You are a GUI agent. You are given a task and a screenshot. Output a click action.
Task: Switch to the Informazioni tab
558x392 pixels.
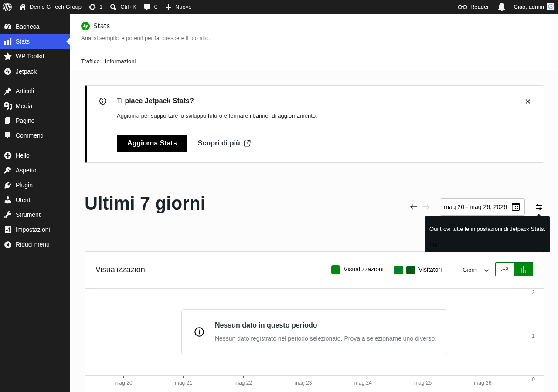(x=120, y=61)
